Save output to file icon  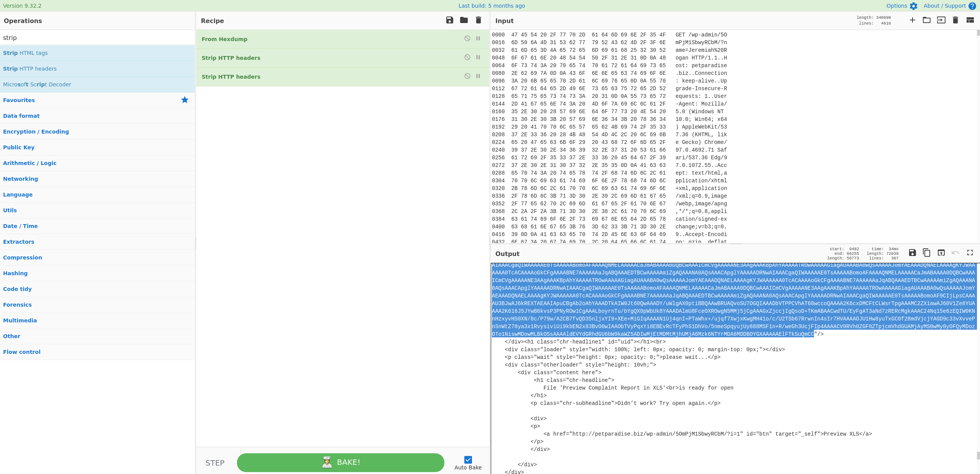[x=913, y=253]
